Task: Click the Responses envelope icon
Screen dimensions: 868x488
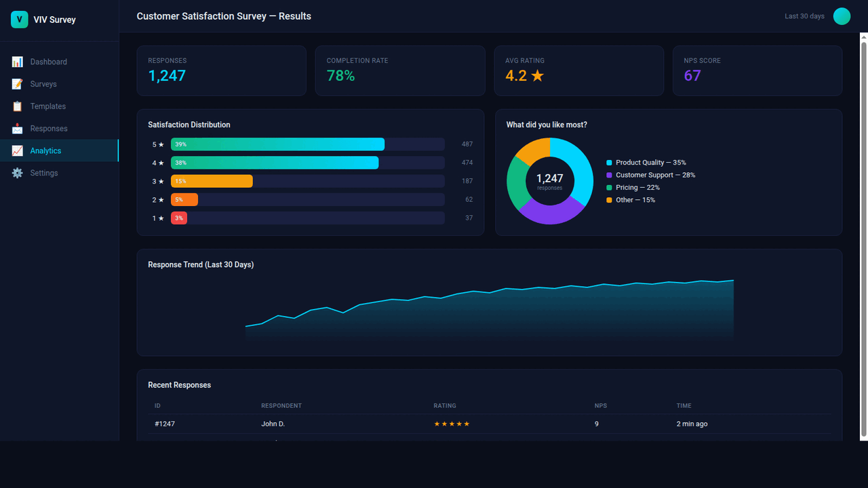Action: point(17,128)
